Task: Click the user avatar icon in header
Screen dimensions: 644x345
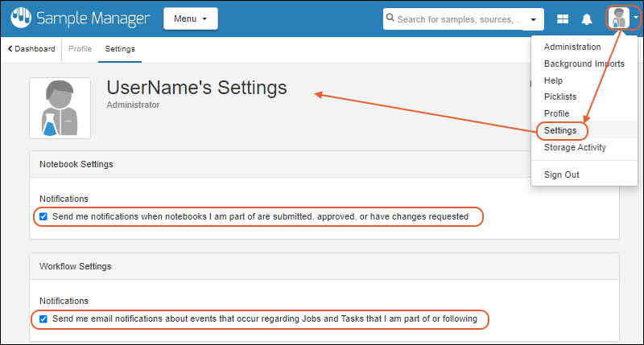Action: (620, 18)
